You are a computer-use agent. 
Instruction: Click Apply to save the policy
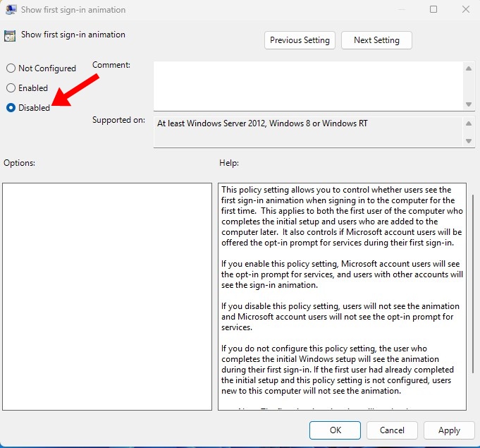coord(449,430)
